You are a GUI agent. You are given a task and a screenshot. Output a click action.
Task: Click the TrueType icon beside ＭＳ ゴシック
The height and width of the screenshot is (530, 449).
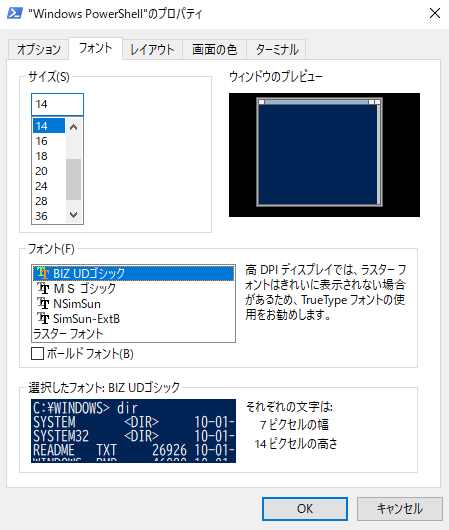click(x=43, y=288)
